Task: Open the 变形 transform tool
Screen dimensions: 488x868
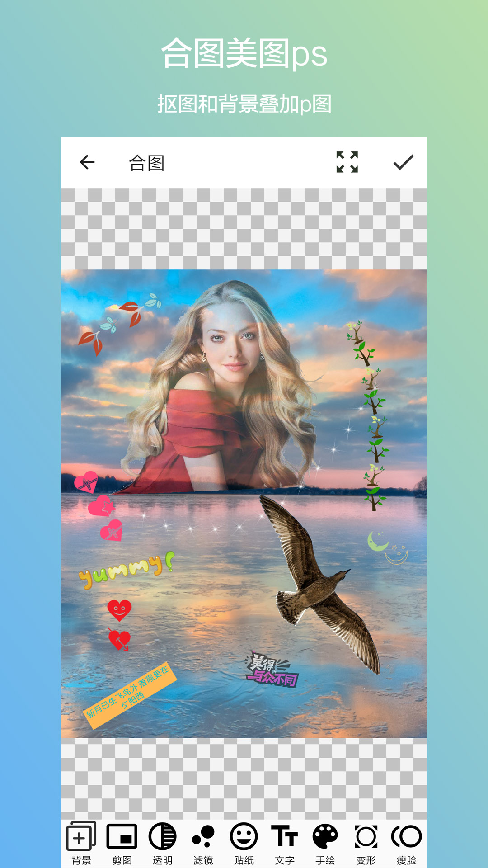Action: (x=366, y=843)
